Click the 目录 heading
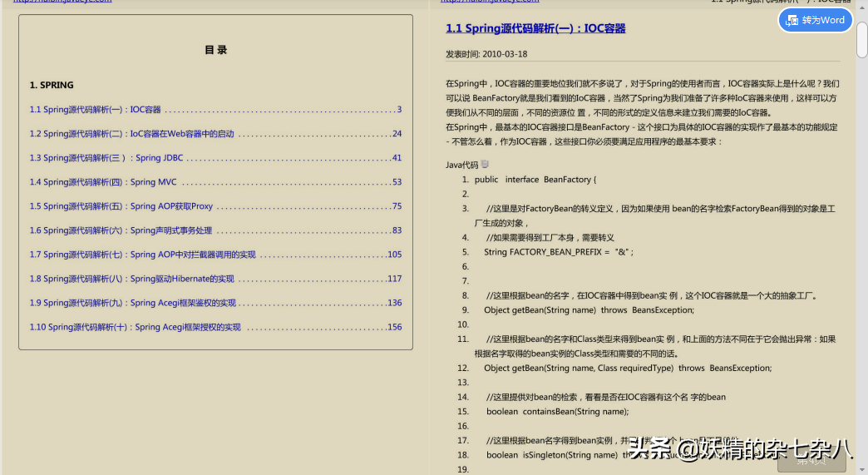The width and height of the screenshot is (868, 475). (x=216, y=50)
